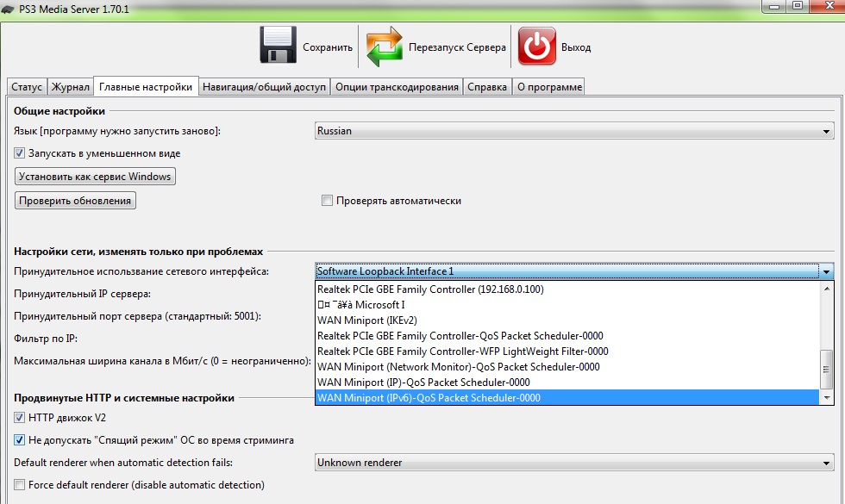845x504 pixels.
Task: Pick WAN Miniport (IKEv2) from list
Action: (x=567, y=320)
